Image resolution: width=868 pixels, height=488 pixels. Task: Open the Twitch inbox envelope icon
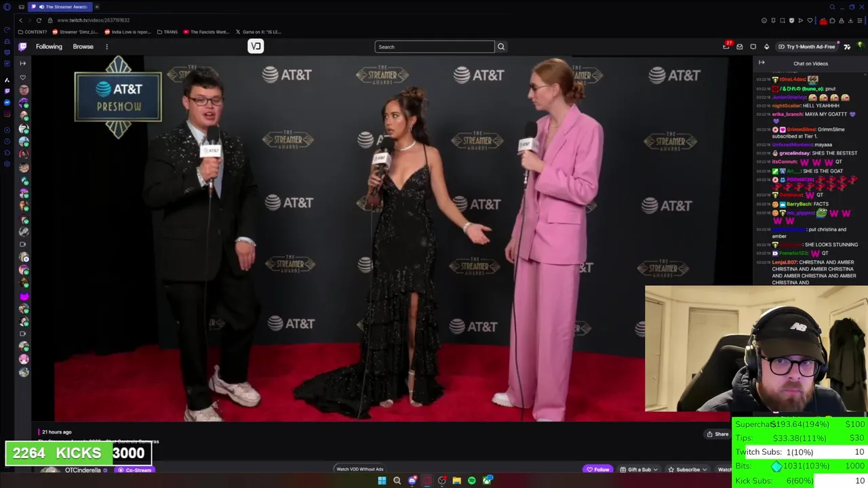(740, 47)
